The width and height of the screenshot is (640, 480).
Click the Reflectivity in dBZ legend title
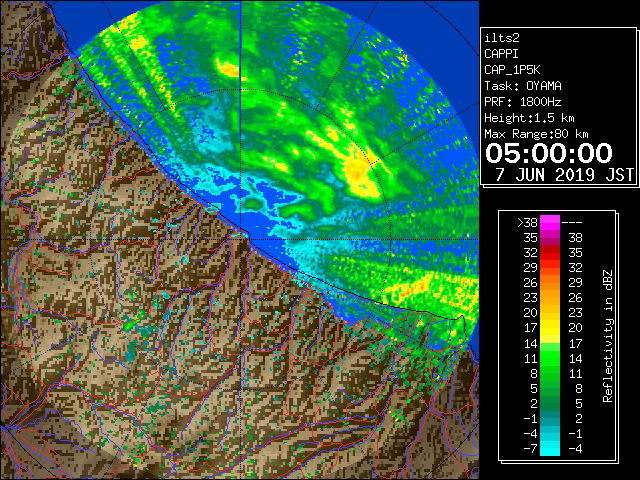point(608,336)
